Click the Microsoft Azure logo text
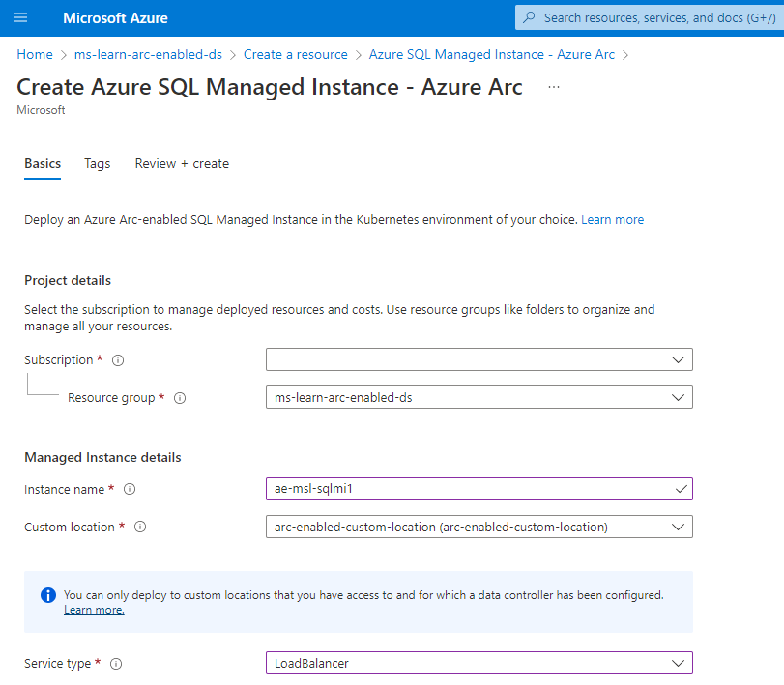The height and width of the screenshot is (685, 784). (115, 18)
